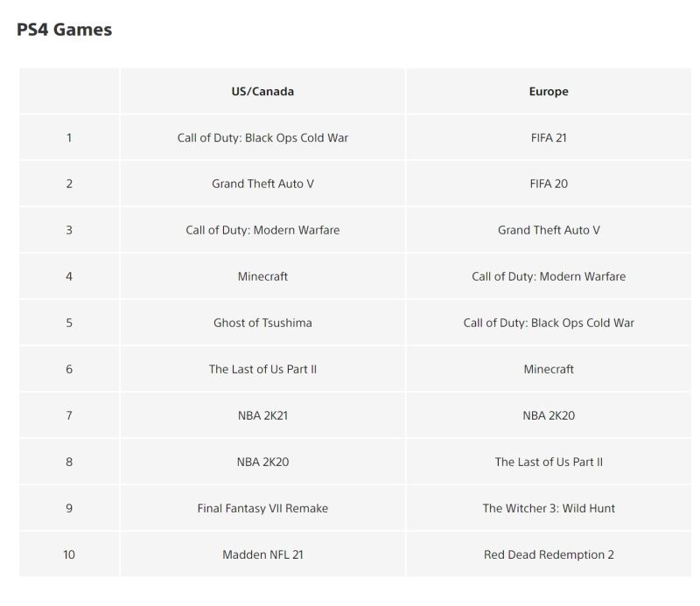The image size is (700, 606).
Task: Click rank number 1 cell
Action: [69, 137]
